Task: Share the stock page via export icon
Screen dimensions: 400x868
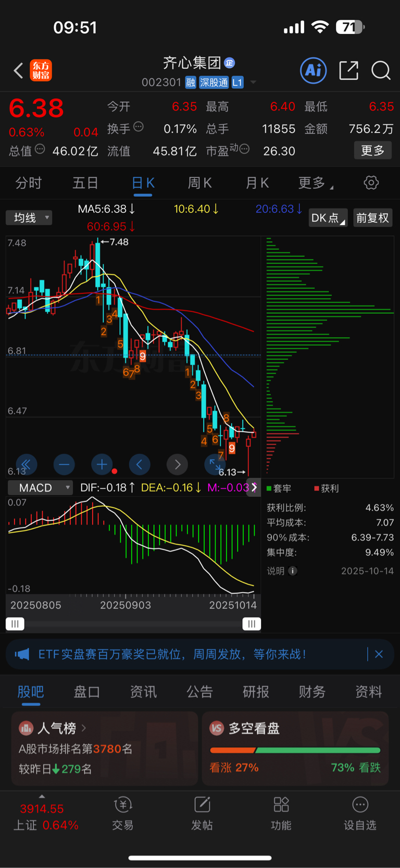Action: point(348,70)
